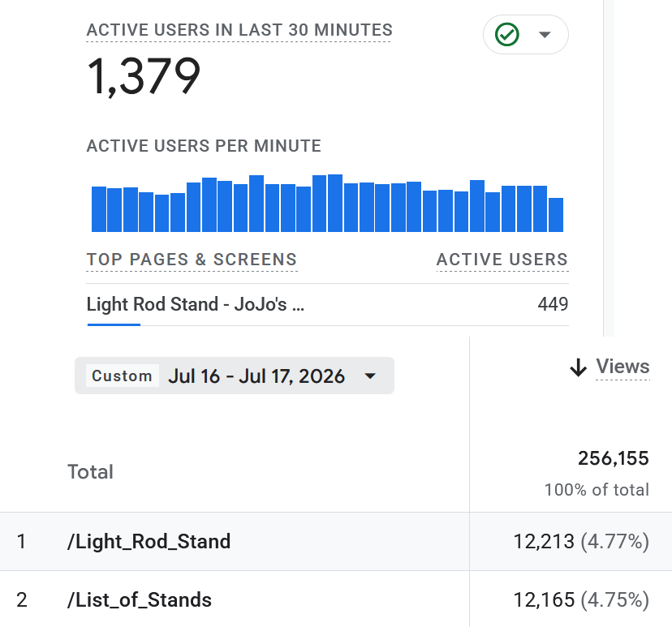Click the 1,379 active users count
This screenshot has width=672, height=627.
click(144, 76)
